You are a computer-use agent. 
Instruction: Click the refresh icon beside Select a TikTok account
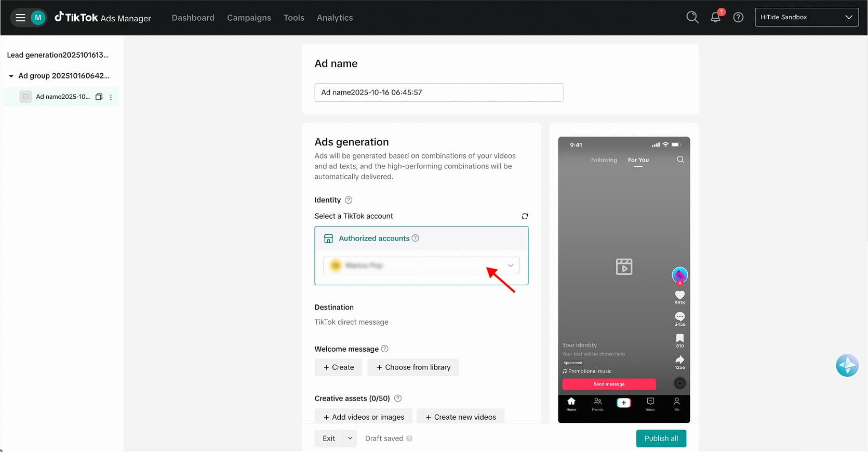pos(525,216)
